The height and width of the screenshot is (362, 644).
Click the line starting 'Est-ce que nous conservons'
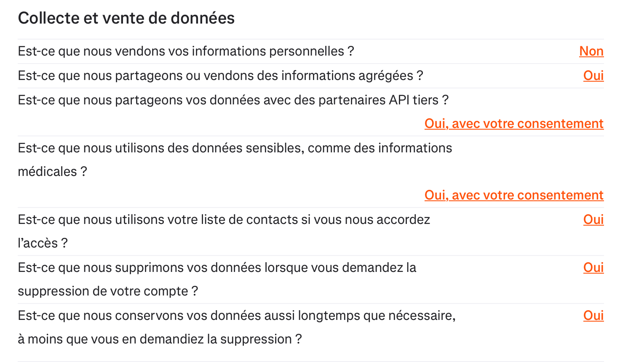click(x=236, y=316)
